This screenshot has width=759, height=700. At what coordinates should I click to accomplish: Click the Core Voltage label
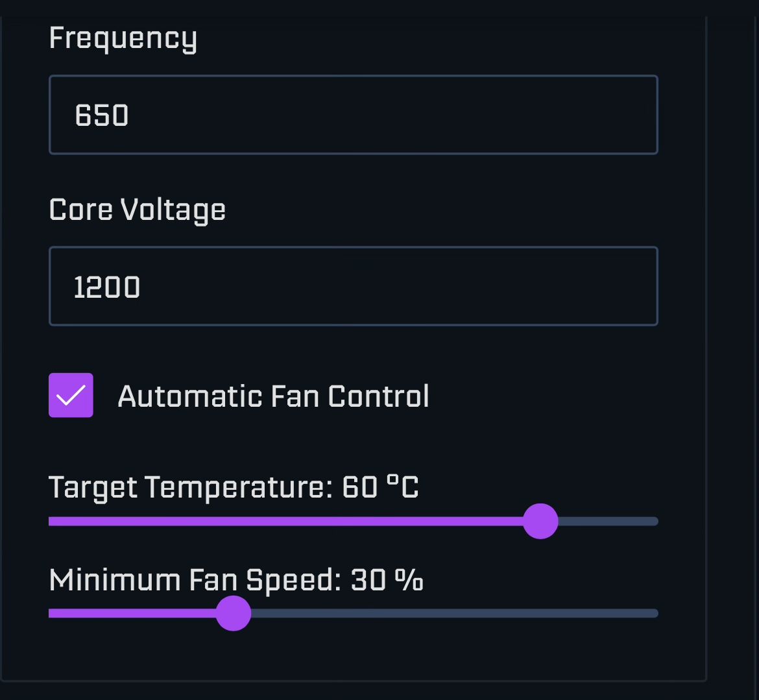138,210
